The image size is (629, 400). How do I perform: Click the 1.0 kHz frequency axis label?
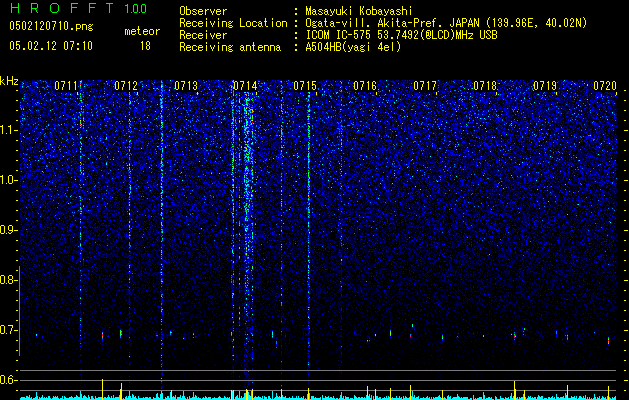click(9, 180)
